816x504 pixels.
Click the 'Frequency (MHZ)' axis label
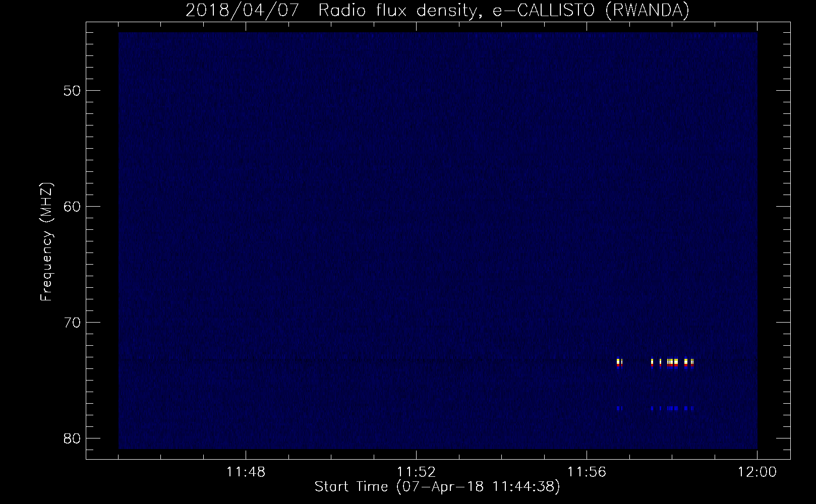[x=46, y=242]
